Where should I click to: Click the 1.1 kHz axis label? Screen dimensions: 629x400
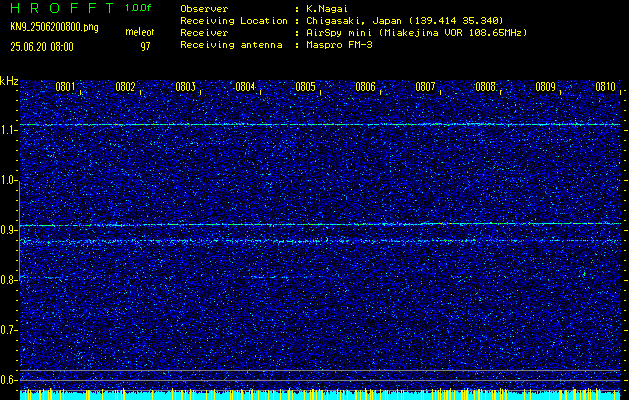pyautogui.click(x=9, y=130)
